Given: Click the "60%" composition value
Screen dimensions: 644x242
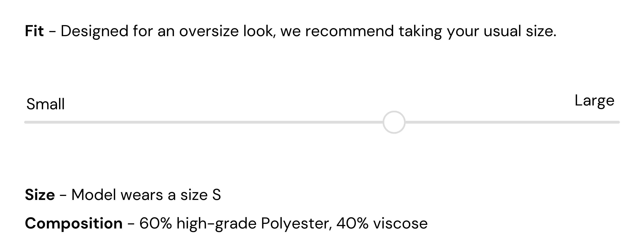Looking at the screenshot, I should (x=155, y=223).
